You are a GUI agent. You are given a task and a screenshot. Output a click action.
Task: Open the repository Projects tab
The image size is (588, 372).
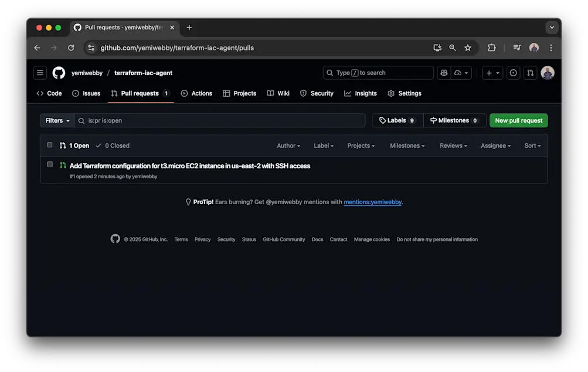[240, 93]
